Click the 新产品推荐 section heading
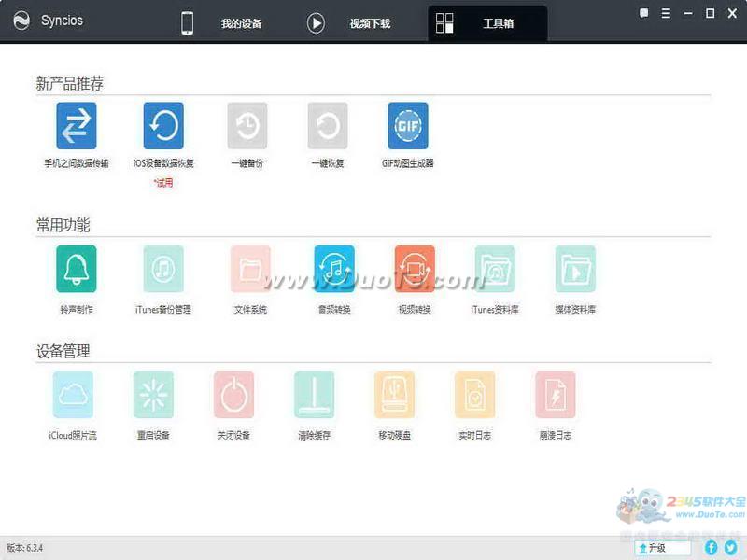 (69, 83)
